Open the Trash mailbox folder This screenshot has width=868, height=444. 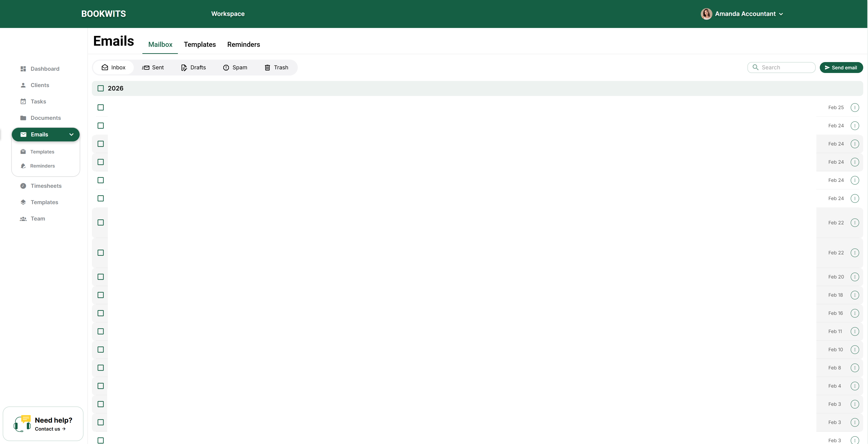click(x=276, y=67)
